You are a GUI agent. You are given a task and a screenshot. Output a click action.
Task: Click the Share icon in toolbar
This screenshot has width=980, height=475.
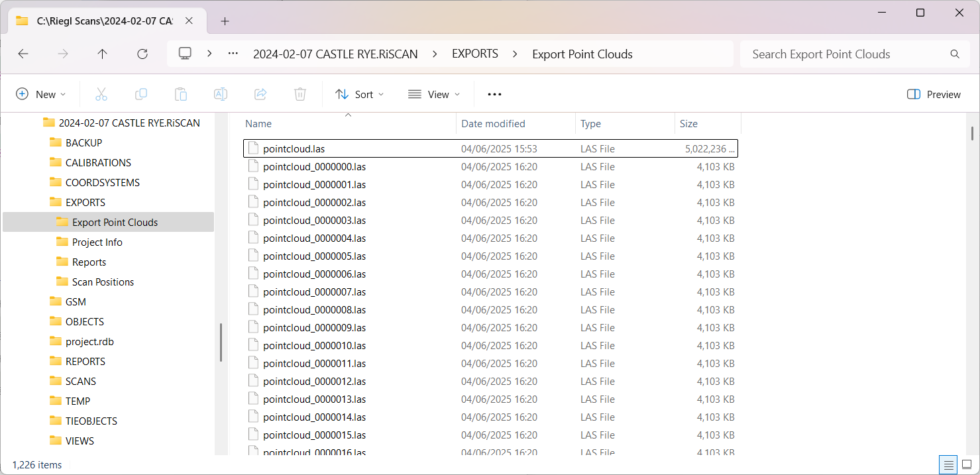point(260,94)
